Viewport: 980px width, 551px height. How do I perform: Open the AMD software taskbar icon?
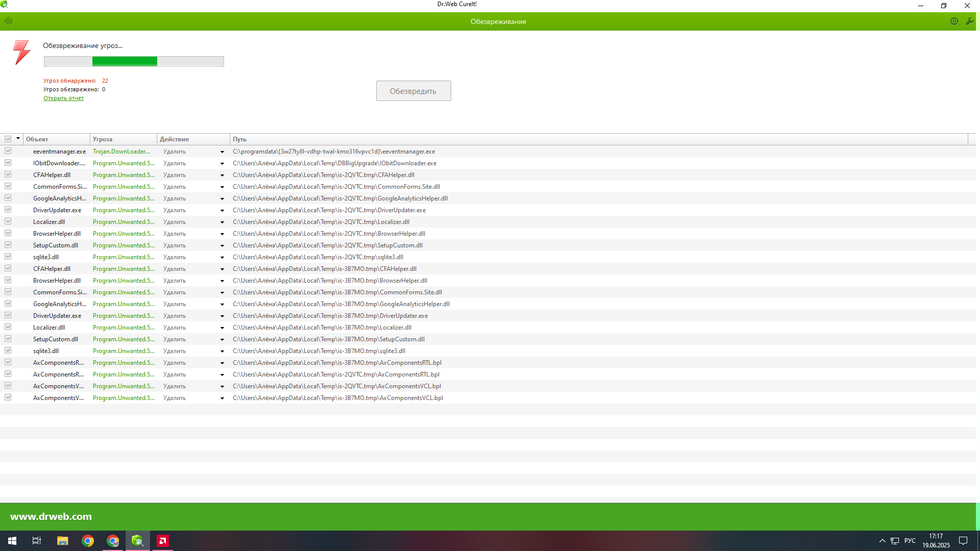click(x=163, y=541)
